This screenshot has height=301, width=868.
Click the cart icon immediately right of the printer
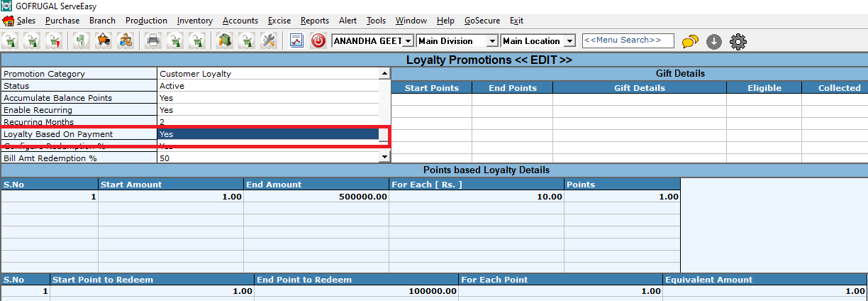(x=175, y=40)
